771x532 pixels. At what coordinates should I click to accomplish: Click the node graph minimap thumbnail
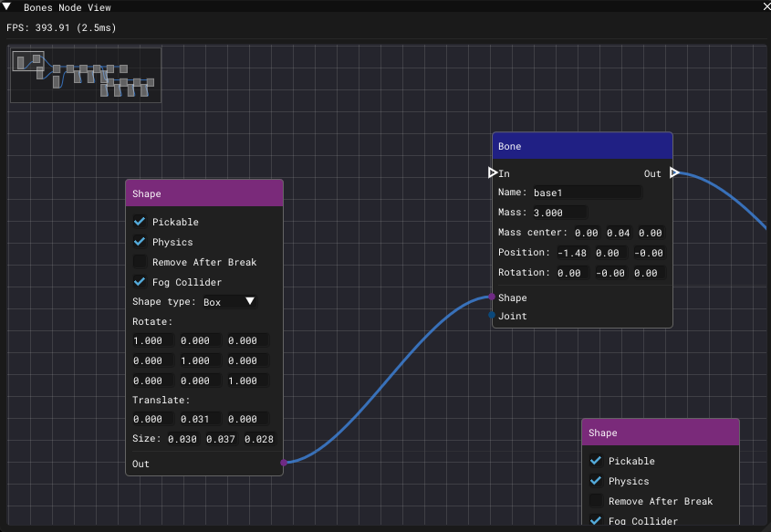click(86, 75)
